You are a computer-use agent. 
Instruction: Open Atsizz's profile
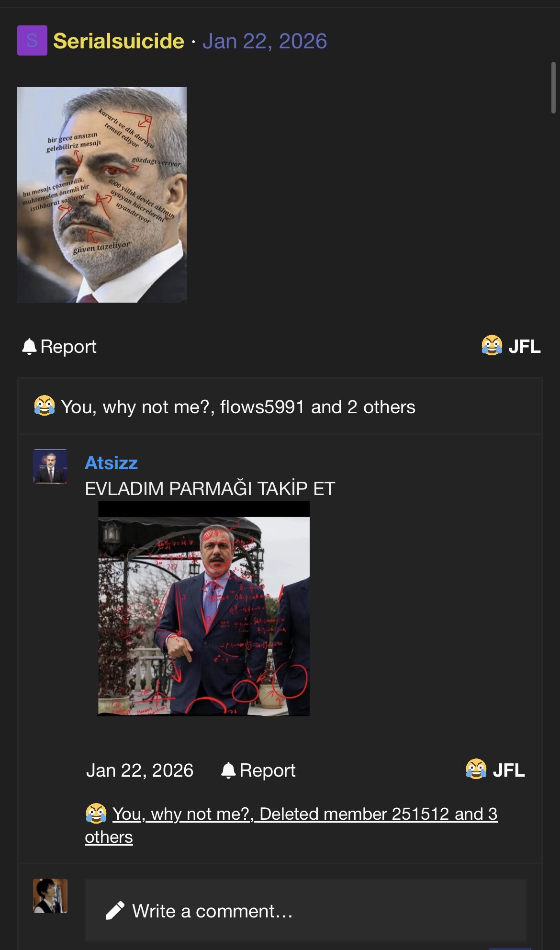(111, 463)
